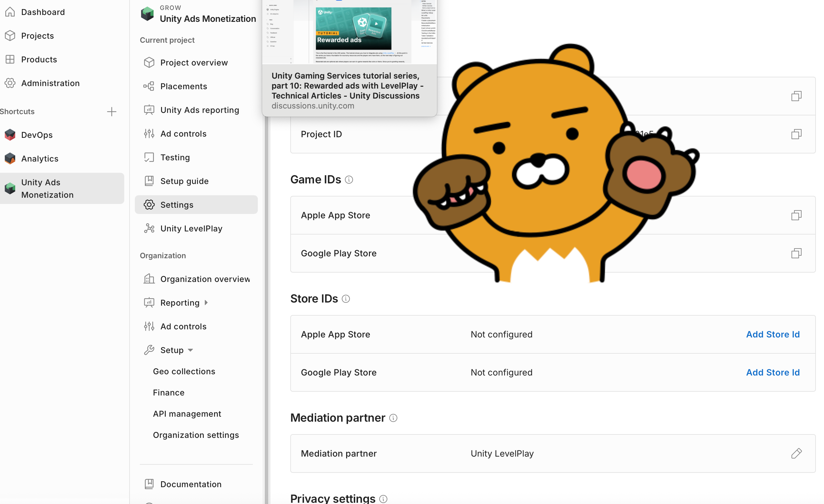Viewport: 824px width, 504px height.
Task: Open Documentation link in sidebar
Action: coord(191,484)
